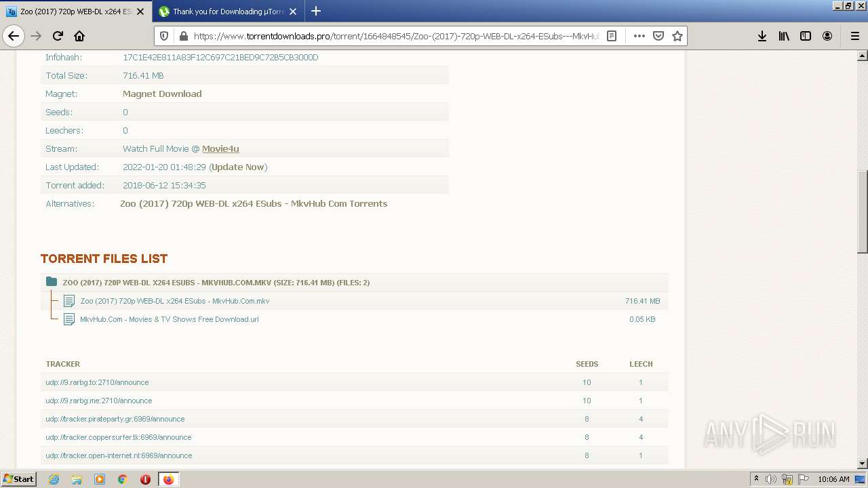Image resolution: width=868 pixels, height=488 pixels.
Task: Bookmark this page with star icon
Action: [x=677, y=36]
